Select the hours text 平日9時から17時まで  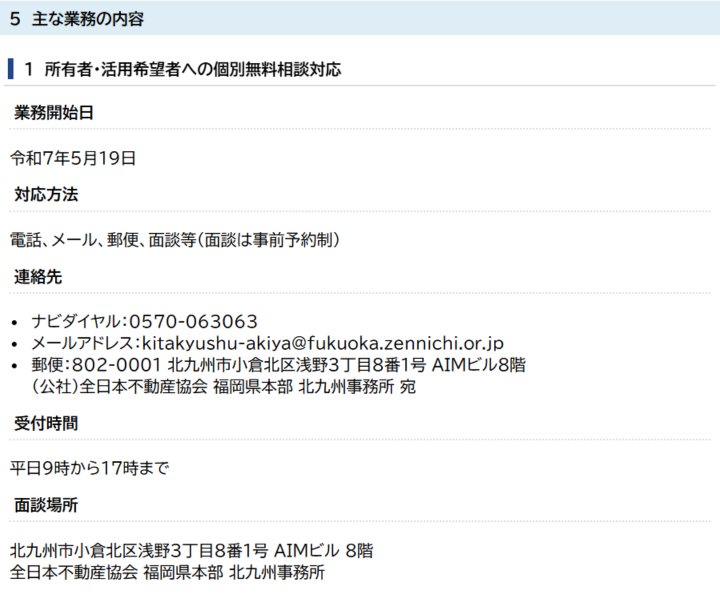[89, 467]
